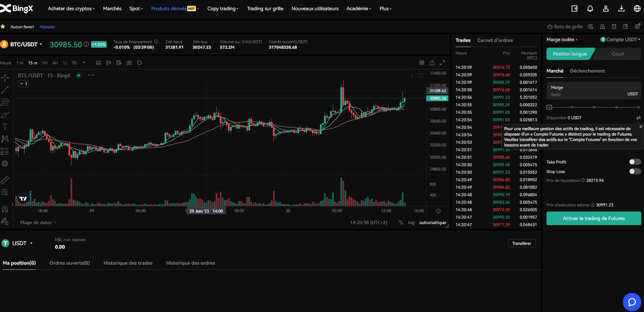The image size is (644, 312).
Task: Open the notifications bell
Action: tap(590, 9)
